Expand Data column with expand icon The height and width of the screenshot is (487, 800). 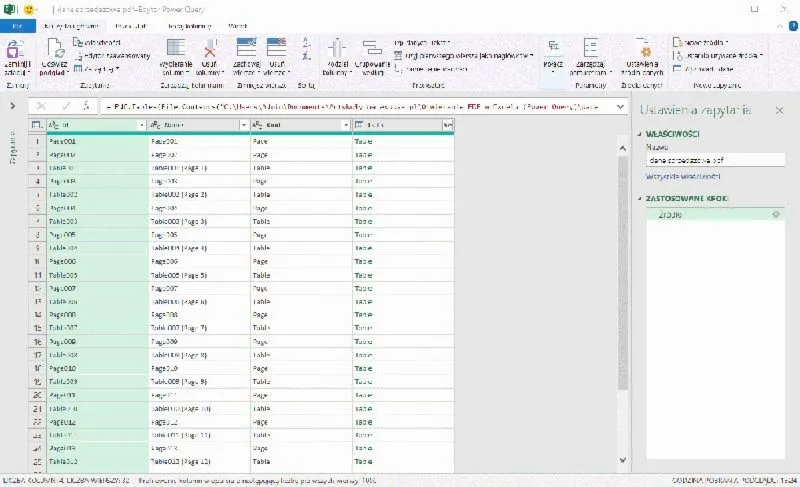[x=447, y=125]
